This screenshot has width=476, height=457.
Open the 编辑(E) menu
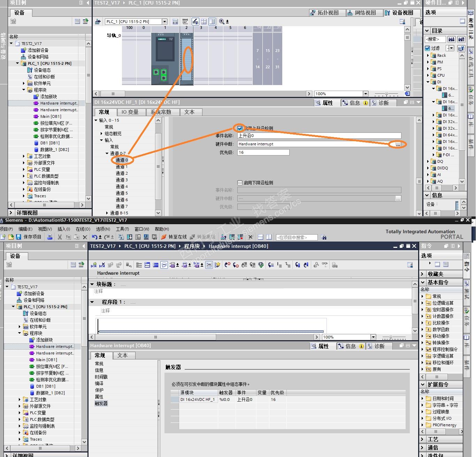tap(25, 229)
